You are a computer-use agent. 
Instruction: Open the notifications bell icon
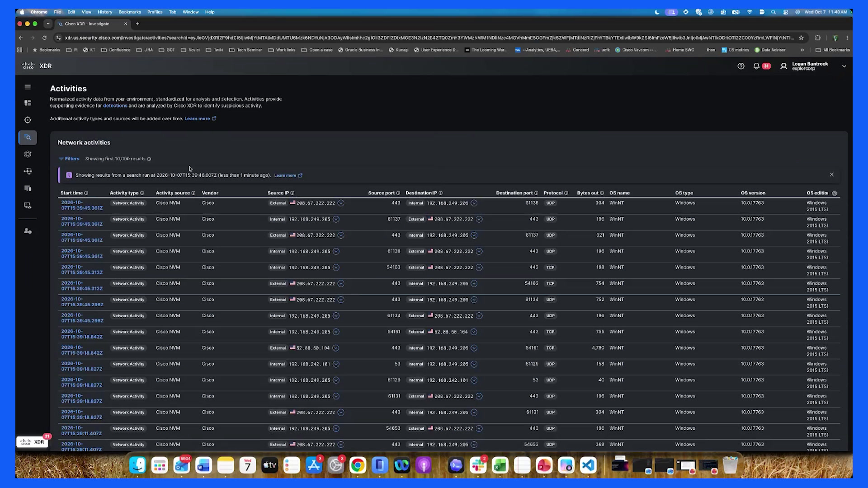pyautogui.click(x=756, y=66)
